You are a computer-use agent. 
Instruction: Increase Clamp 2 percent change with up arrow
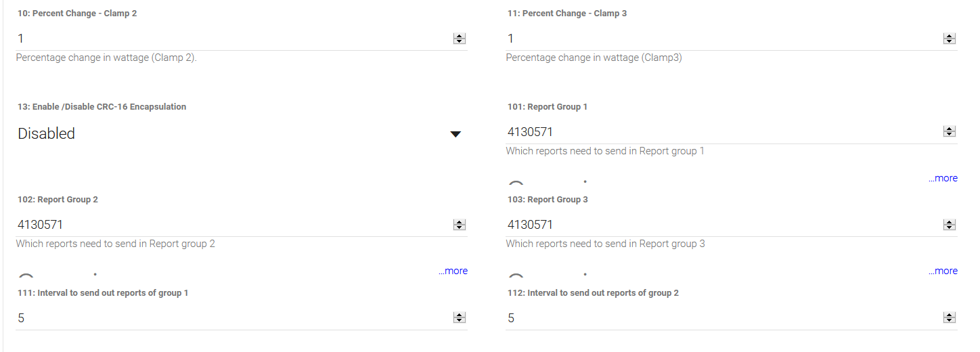click(x=460, y=37)
